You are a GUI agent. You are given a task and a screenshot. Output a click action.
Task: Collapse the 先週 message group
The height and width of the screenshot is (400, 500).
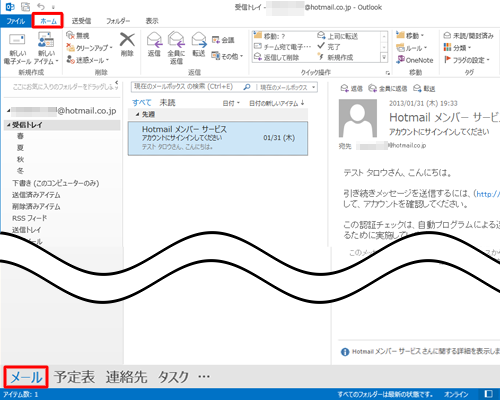[137, 114]
